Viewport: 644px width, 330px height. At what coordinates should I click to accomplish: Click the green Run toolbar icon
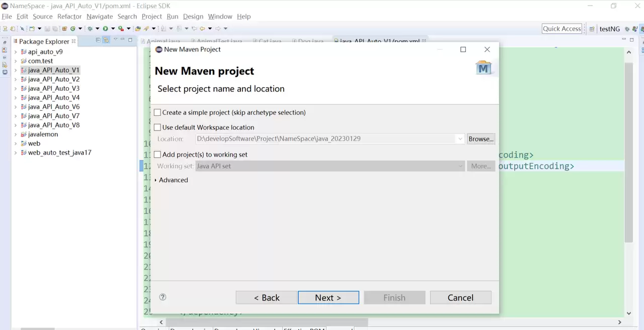106,29
